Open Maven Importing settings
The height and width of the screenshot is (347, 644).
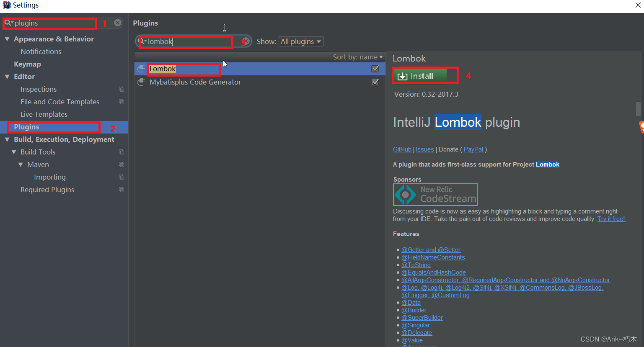tap(50, 177)
